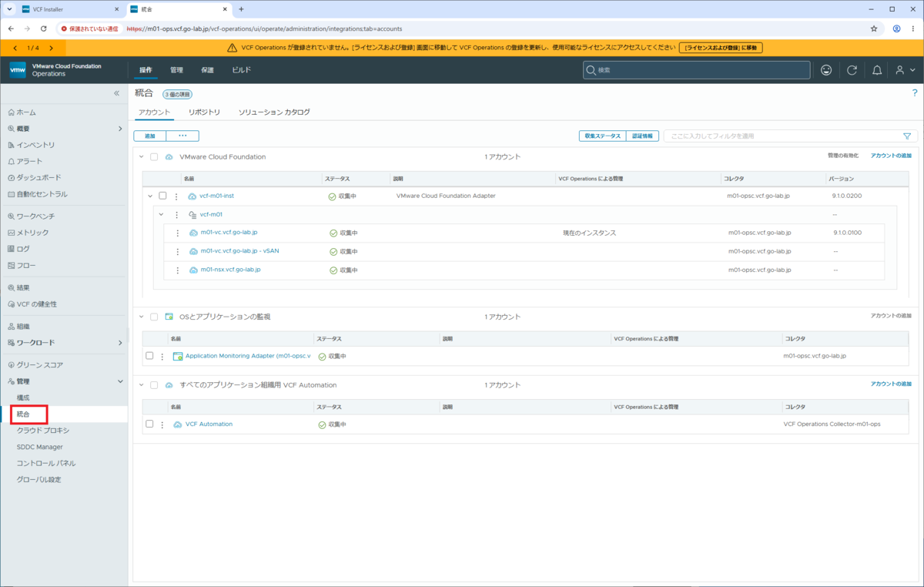924x587 pixels.
Task: Open the リポジトリ tab
Action: 204,112
